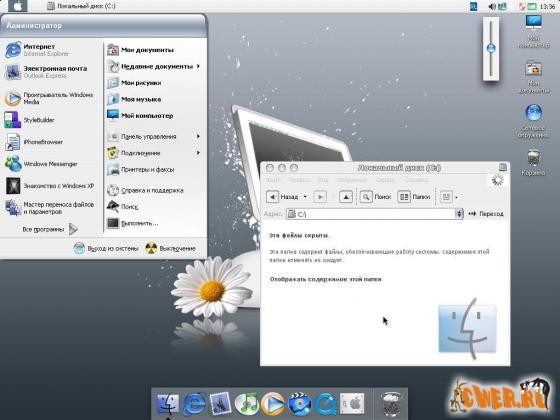Open Internet Explorer from the dock
Screen dimensions: 560x420
tap(194, 404)
